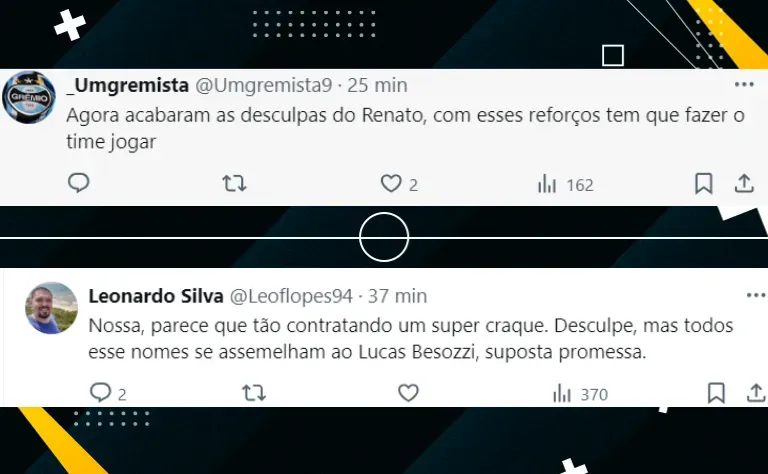Open more options on _Umgremista tweet
This screenshot has height=474, width=768.
click(x=744, y=85)
